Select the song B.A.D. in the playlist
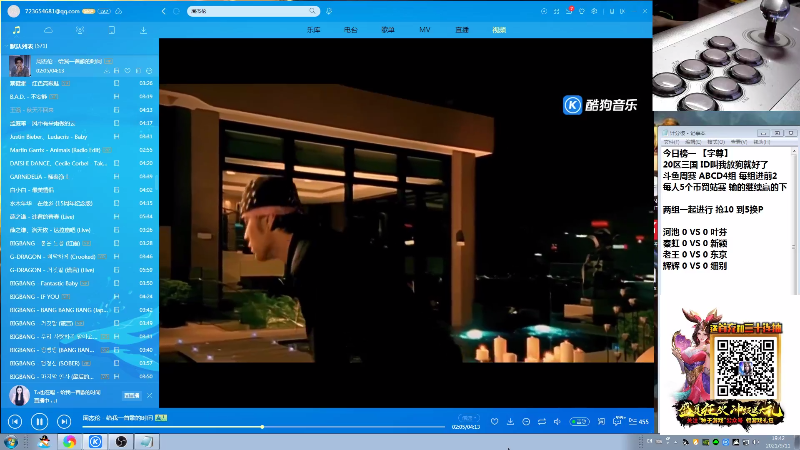800x450 pixels. [80, 96]
